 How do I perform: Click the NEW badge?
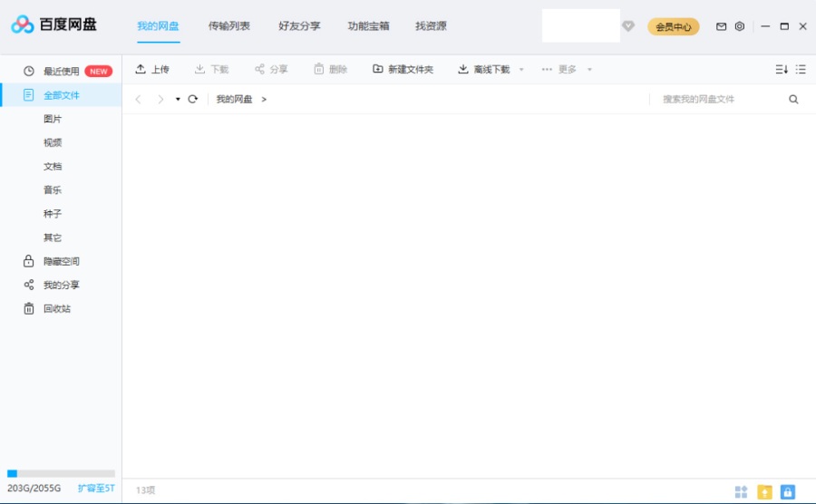(98, 72)
